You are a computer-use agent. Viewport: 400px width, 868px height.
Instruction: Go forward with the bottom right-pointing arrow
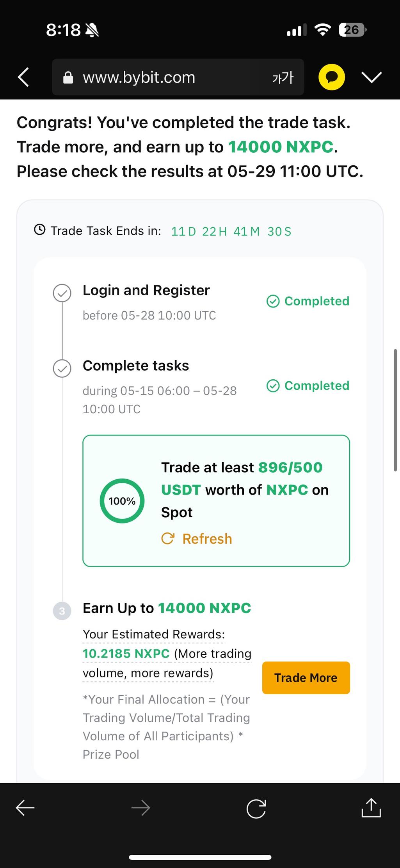click(140, 807)
